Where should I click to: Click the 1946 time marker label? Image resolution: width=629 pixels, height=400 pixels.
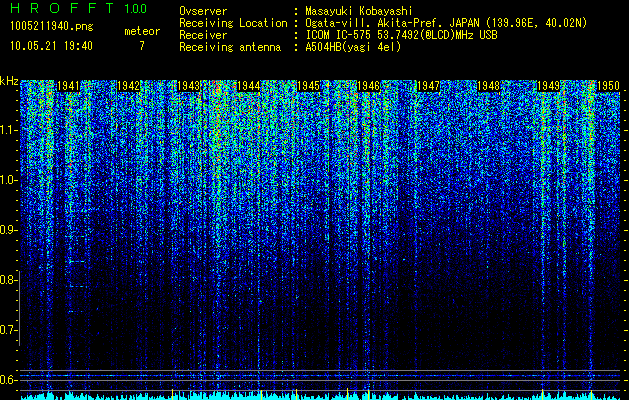pyautogui.click(x=369, y=86)
